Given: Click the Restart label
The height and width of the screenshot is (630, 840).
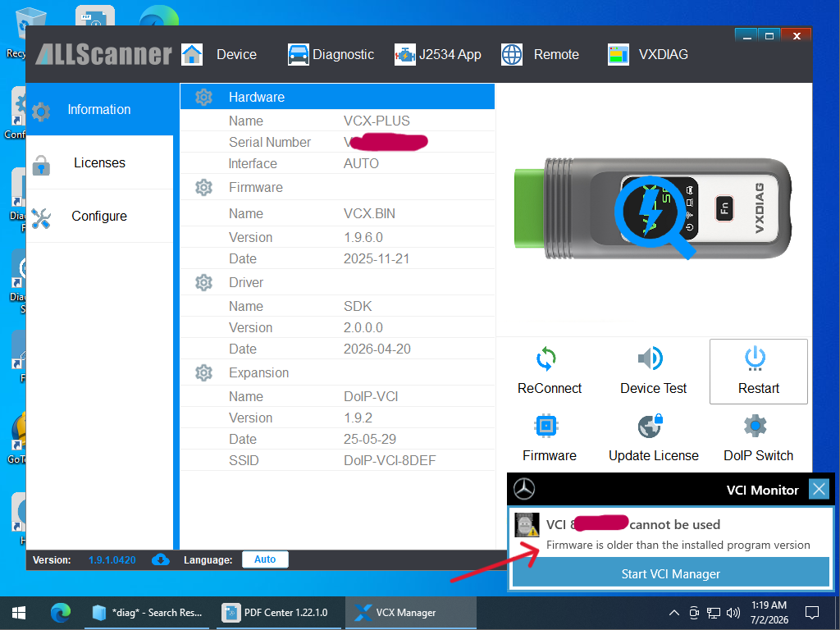Looking at the screenshot, I should (759, 388).
